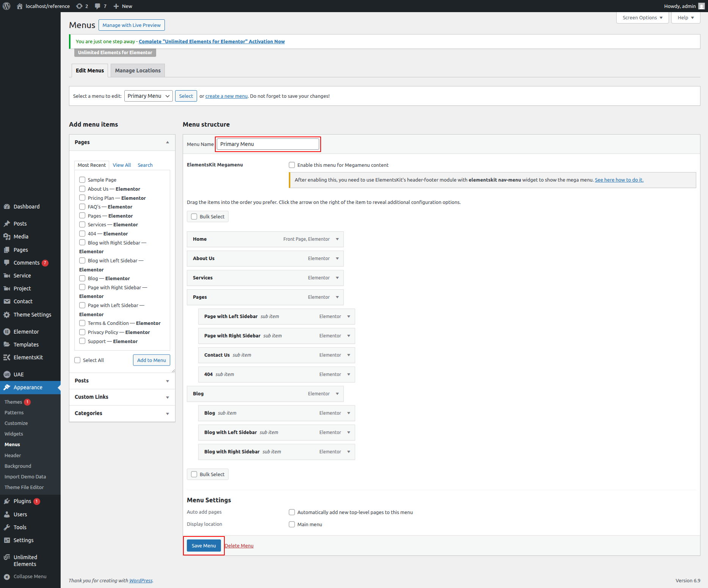The height and width of the screenshot is (588, 708).
Task: Click the create a new menu link
Action: pyautogui.click(x=226, y=96)
